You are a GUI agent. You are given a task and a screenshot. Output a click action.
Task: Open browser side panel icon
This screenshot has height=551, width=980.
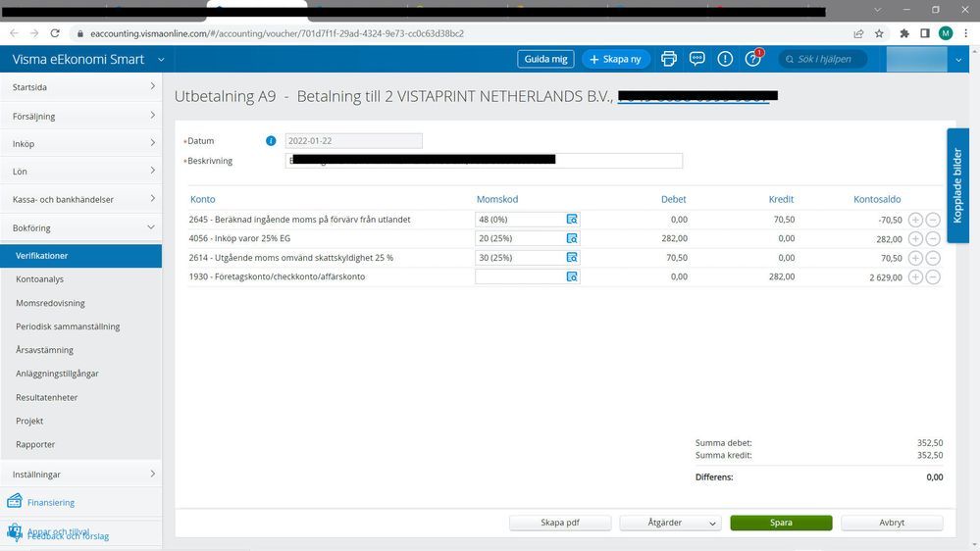(x=925, y=33)
